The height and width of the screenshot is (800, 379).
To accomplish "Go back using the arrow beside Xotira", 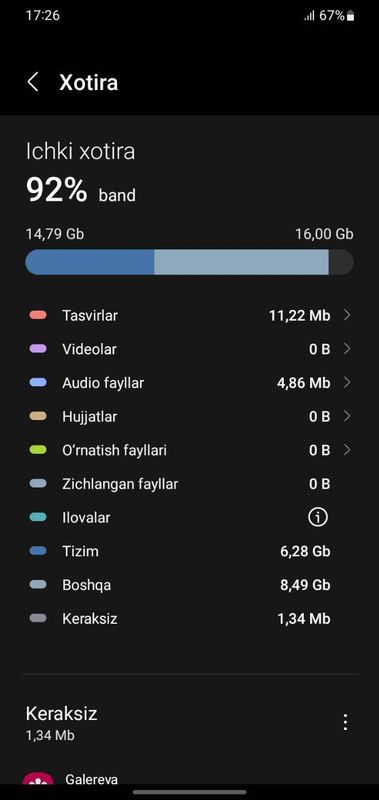I will tap(33, 82).
